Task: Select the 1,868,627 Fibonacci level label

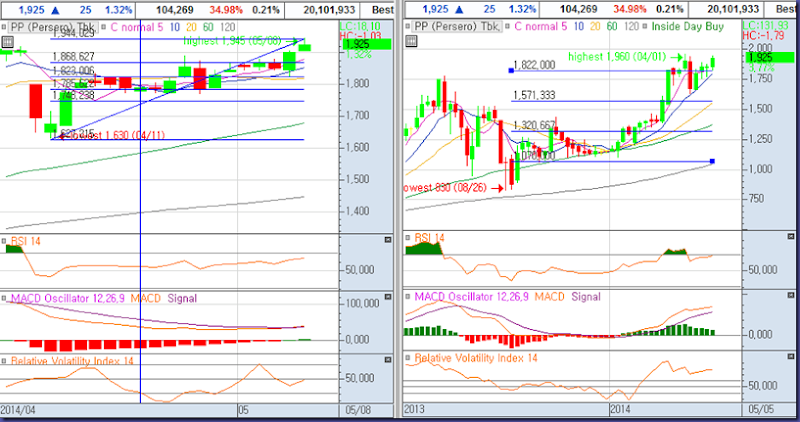Action: (73, 57)
